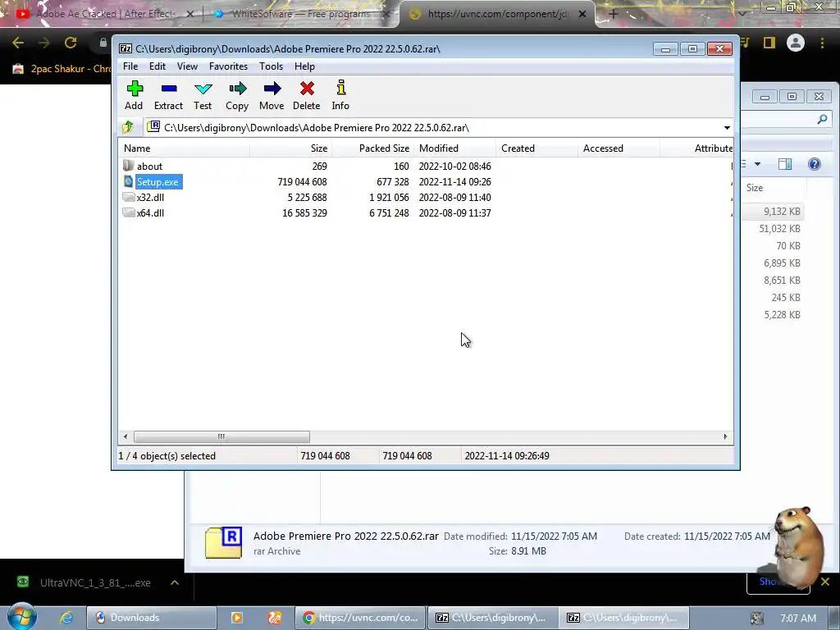Expand the archive path dropdown arrow
Viewport: 840px width, 630px height.
tap(727, 127)
